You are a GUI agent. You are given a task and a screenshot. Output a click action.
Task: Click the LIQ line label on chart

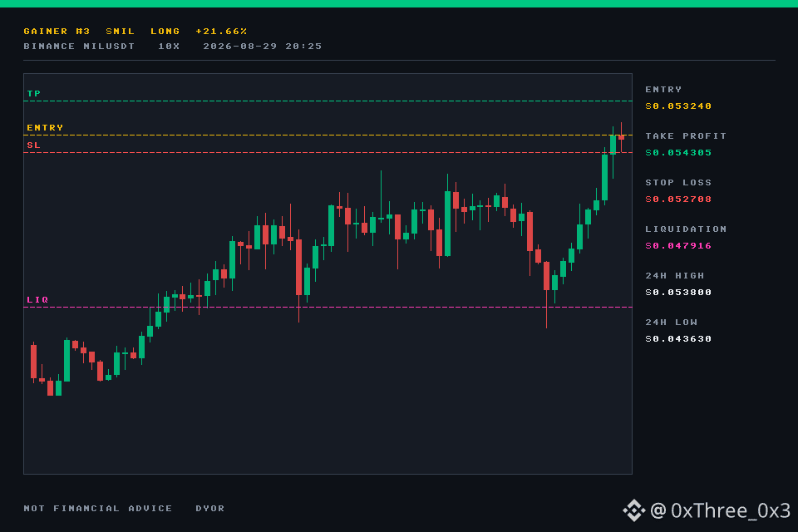(x=37, y=300)
